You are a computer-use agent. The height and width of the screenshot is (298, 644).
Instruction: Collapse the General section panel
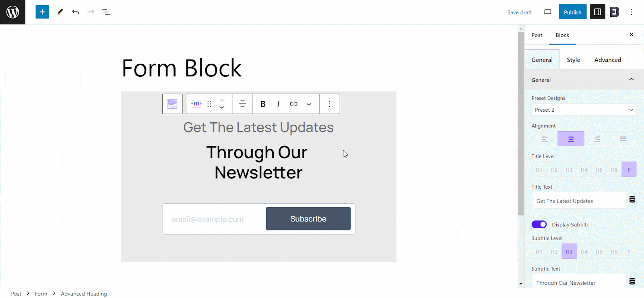tap(631, 79)
